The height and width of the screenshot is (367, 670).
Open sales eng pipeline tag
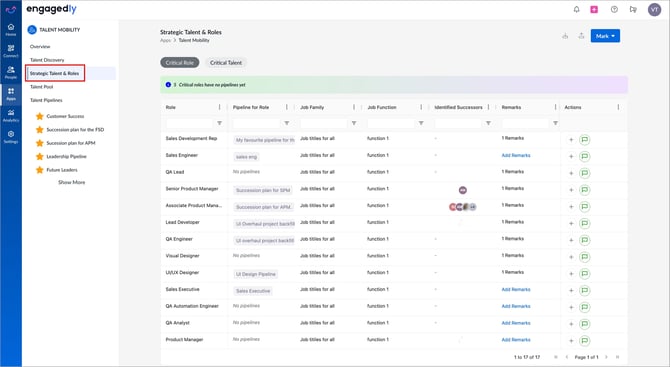tap(247, 157)
